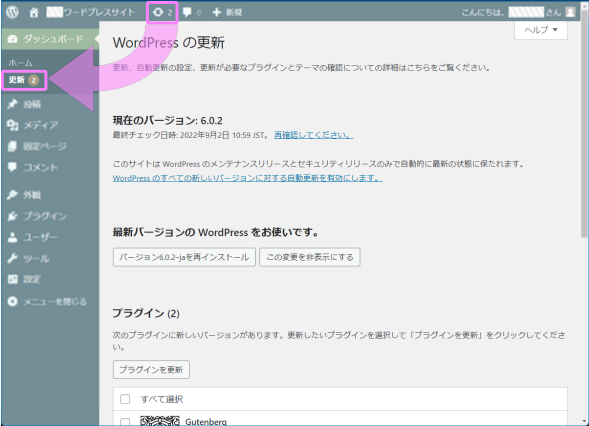Viewport: 589px width, 426px height.
Task: Click the WordPress の更新 page heading
Action: point(169,42)
